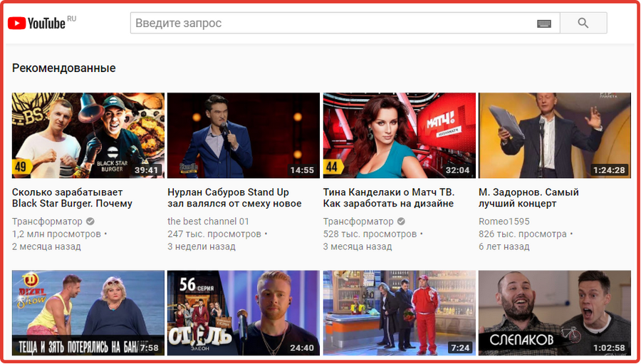Open the 7:24 stage sketch thumbnail
Image resolution: width=641 pixels, height=364 pixels.
399,313
